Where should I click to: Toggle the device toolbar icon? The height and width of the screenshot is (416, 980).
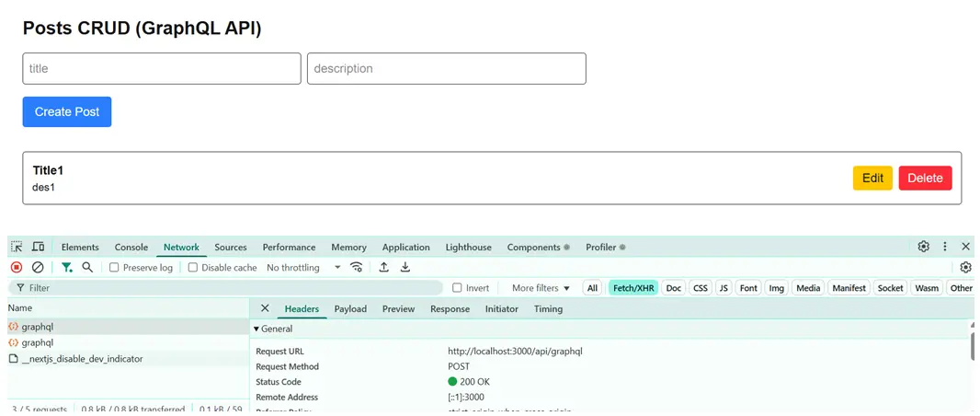click(x=39, y=247)
